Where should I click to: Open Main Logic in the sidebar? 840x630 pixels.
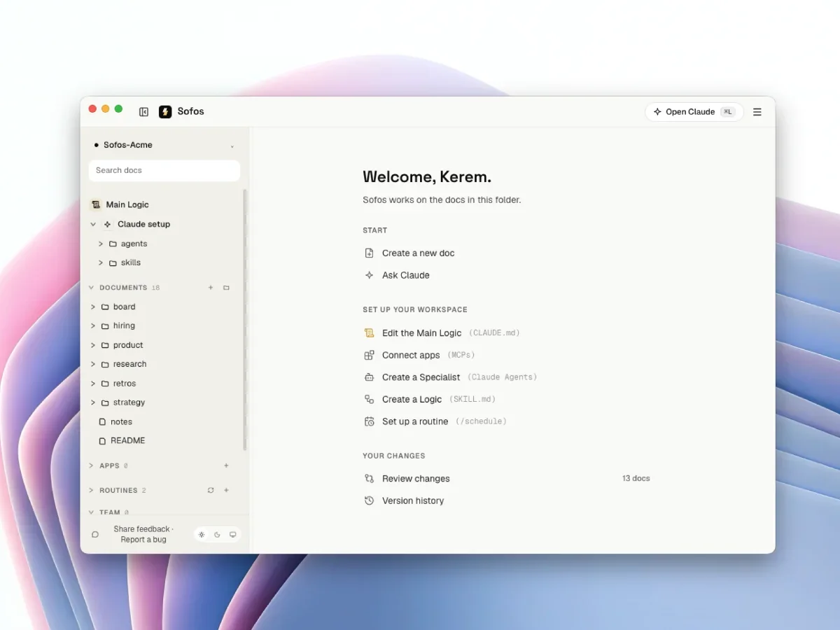pyautogui.click(x=127, y=204)
